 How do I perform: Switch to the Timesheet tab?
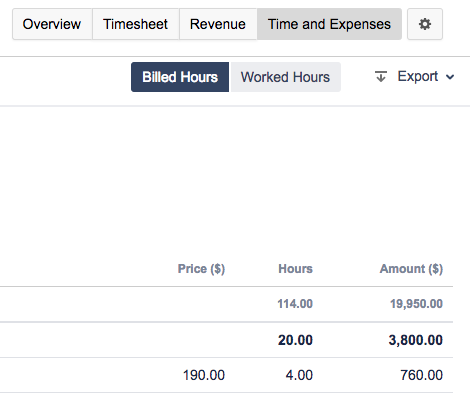(x=136, y=24)
